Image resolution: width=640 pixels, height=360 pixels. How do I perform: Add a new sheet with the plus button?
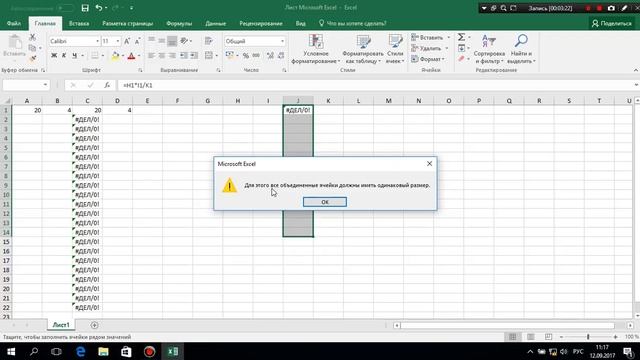tap(94, 325)
